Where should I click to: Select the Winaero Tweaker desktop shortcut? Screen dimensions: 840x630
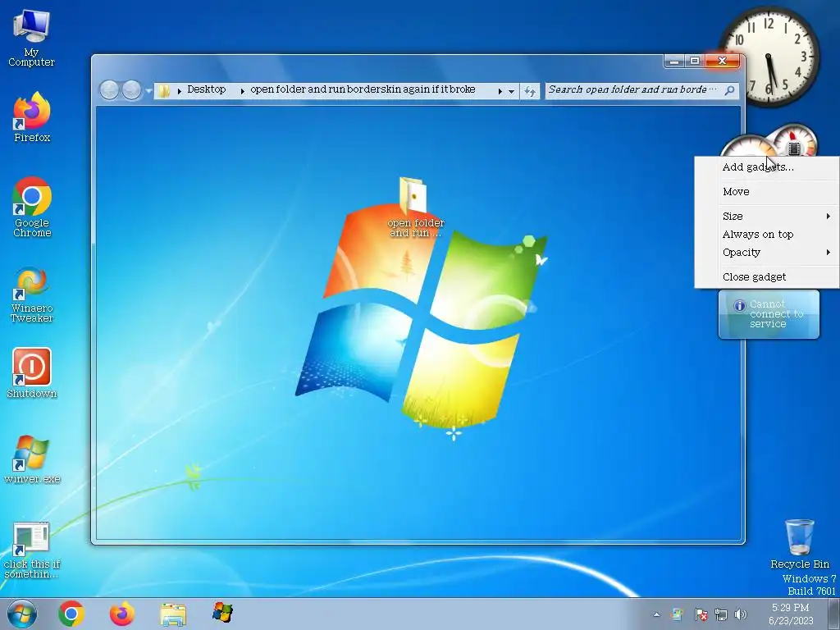32,294
